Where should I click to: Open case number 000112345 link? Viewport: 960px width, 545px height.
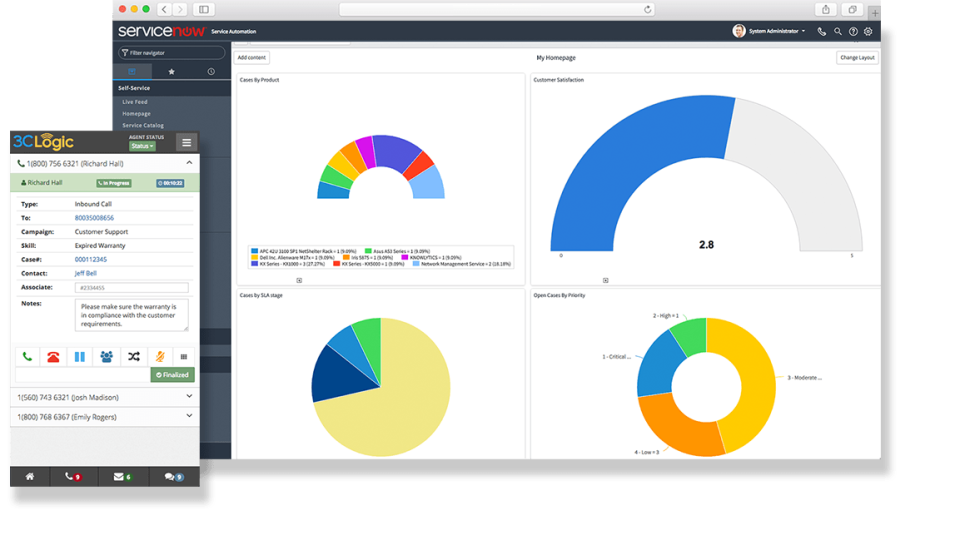[x=91, y=259]
